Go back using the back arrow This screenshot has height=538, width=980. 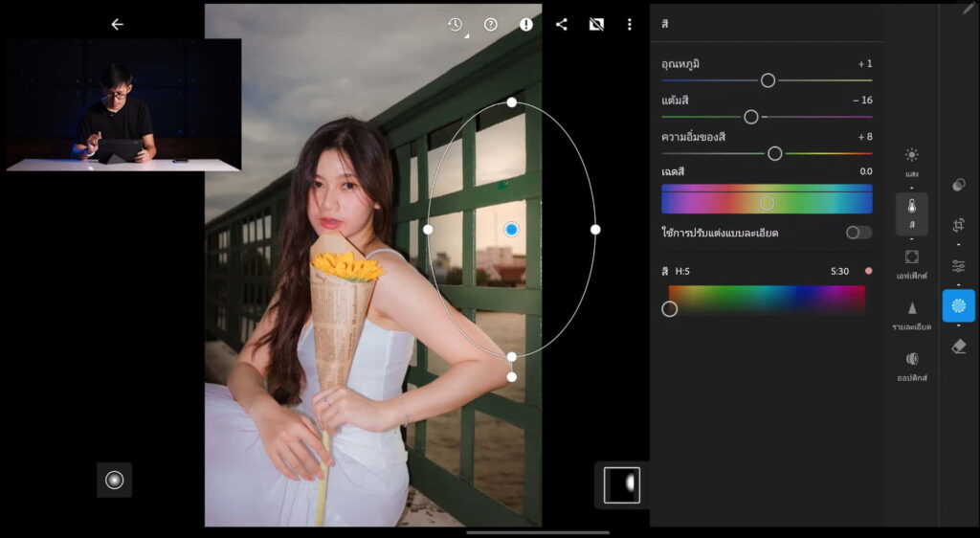(117, 25)
